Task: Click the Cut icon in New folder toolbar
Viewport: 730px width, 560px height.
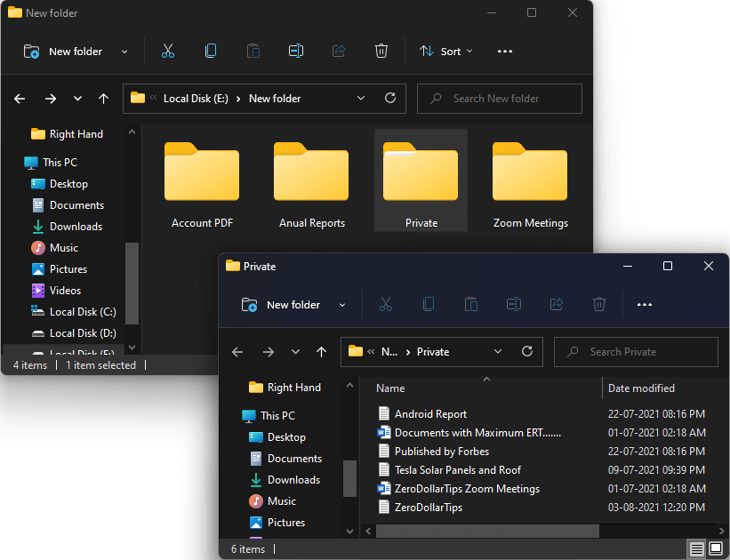Action: tap(168, 52)
